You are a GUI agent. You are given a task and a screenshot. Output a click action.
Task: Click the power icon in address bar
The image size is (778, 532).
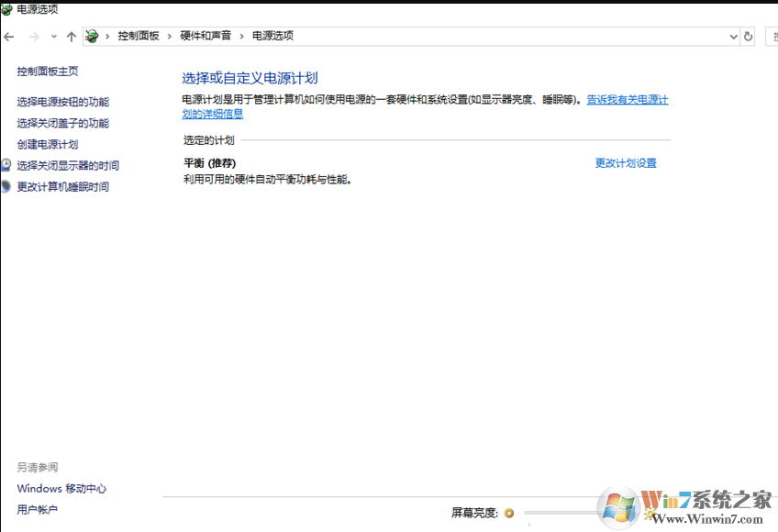pos(92,36)
